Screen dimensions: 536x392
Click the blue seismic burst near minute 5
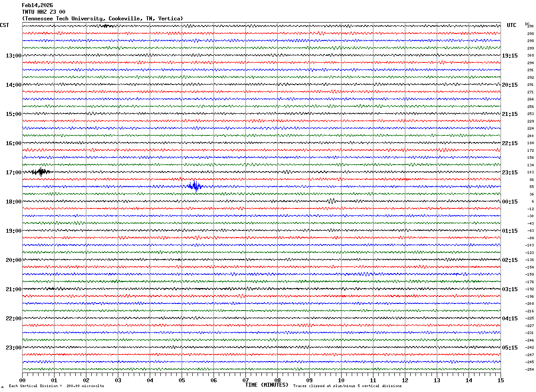(x=195, y=186)
